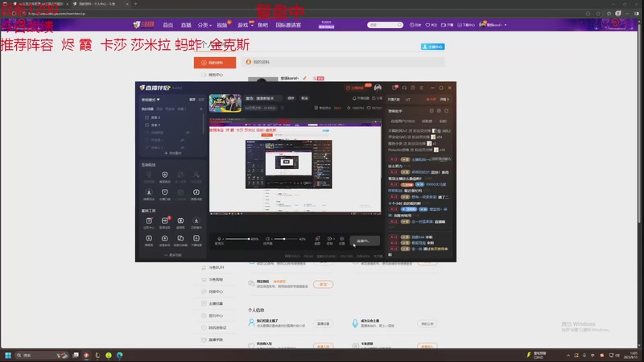Open the headset customer service icon

point(404,88)
